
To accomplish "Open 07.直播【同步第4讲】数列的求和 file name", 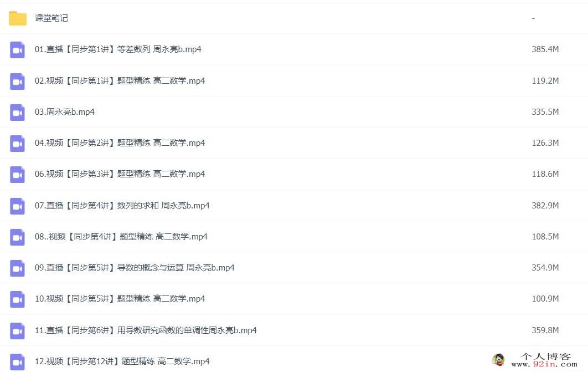I will [122, 205].
